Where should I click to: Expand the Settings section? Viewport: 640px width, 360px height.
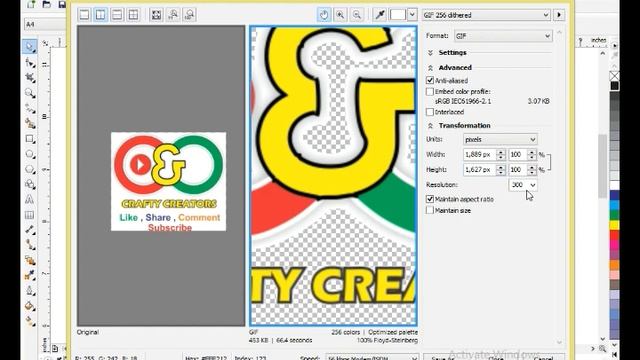tap(430, 53)
